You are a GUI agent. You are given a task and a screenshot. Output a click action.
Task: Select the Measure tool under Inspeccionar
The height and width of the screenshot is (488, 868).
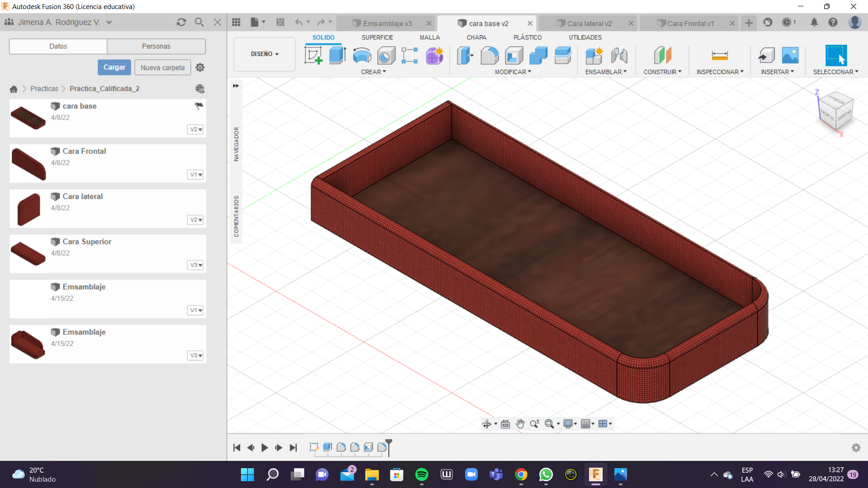click(719, 56)
